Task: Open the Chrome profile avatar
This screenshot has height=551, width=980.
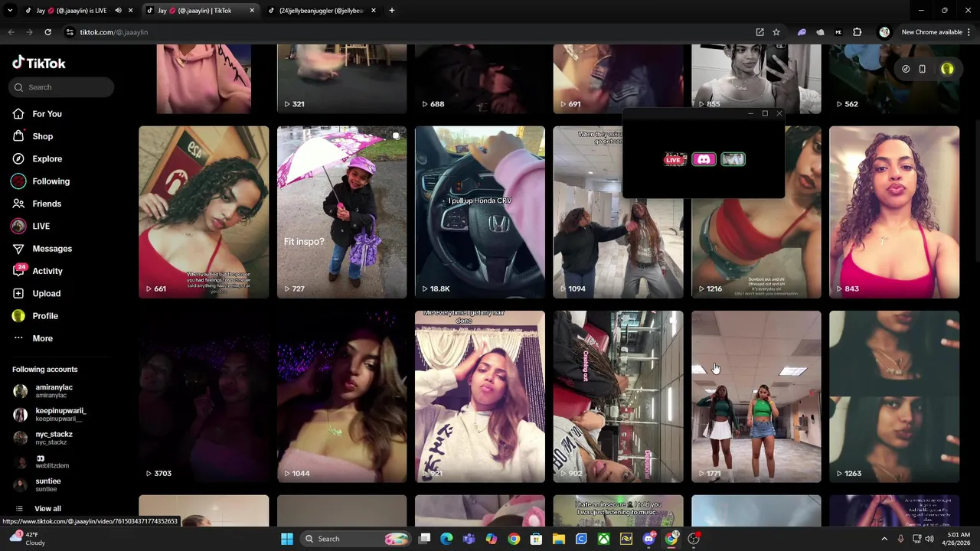Action: coord(884,32)
